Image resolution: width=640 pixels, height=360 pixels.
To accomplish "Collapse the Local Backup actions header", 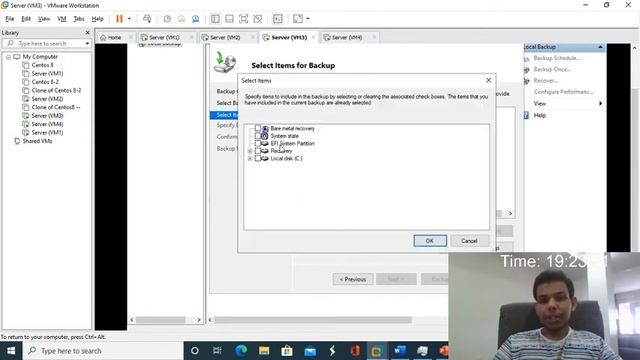I will click(600, 47).
